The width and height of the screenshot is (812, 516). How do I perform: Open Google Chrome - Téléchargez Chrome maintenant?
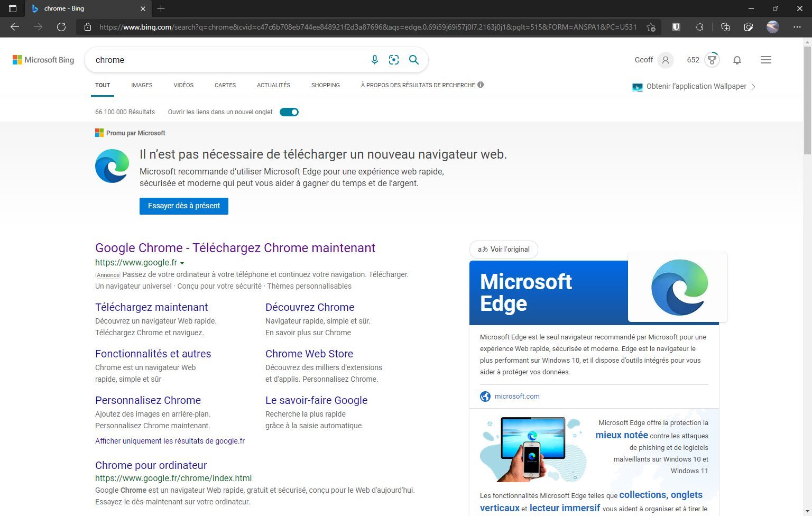click(x=235, y=248)
